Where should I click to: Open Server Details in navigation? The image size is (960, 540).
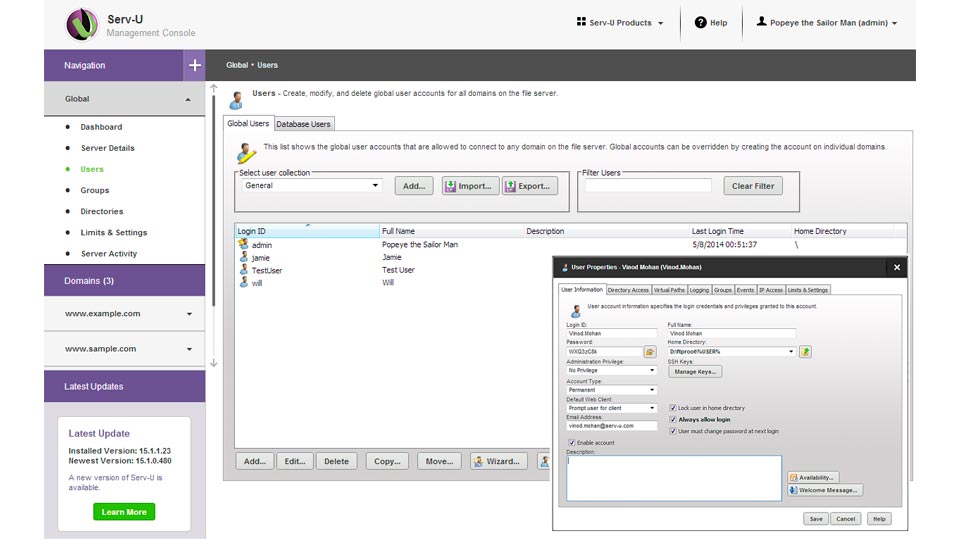point(107,148)
